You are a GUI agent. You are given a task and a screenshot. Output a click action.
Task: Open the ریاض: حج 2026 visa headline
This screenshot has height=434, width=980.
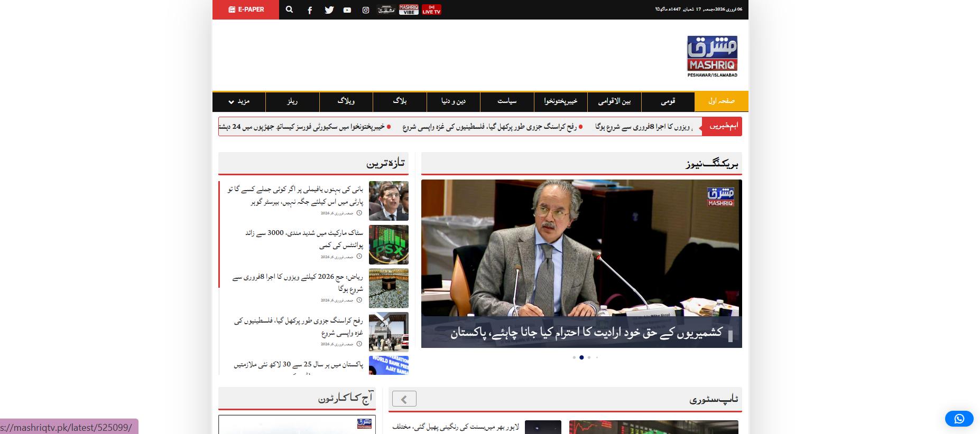point(298,283)
